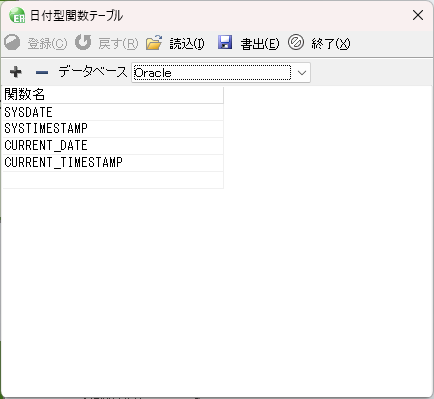Click the 書出(E) label
The image size is (434, 399).
260,43
